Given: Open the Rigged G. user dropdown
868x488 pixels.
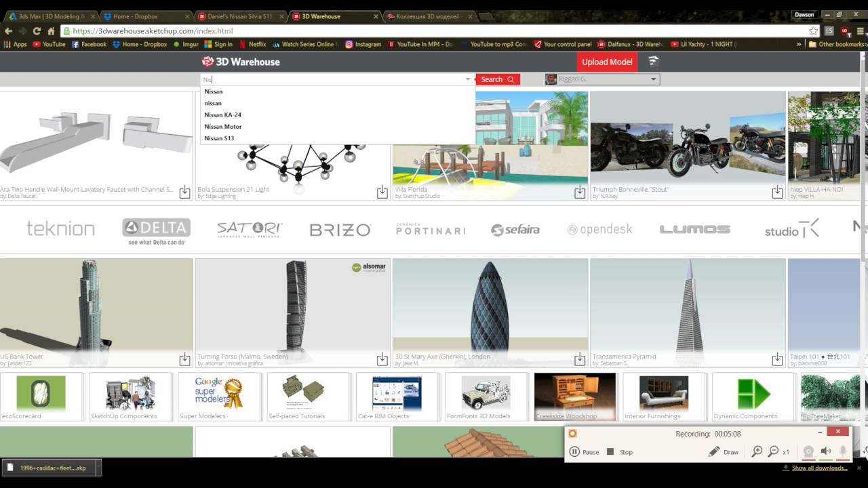Looking at the screenshot, I should (x=602, y=79).
